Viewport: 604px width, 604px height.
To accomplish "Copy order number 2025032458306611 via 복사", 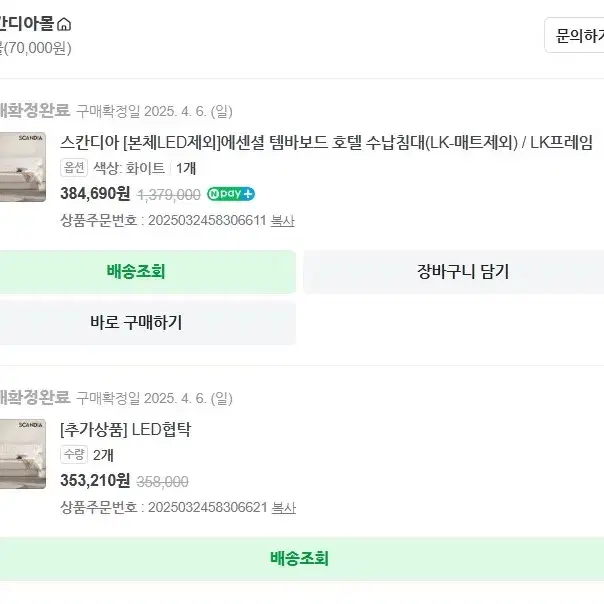I will [283, 221].
